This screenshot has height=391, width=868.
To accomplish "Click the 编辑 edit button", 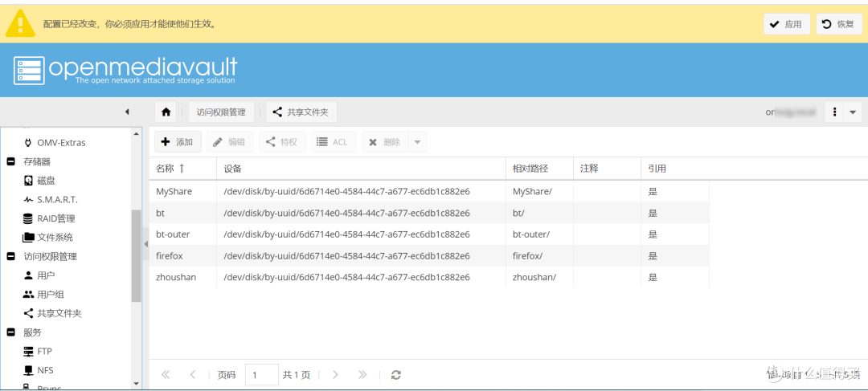I will point(231,142).
